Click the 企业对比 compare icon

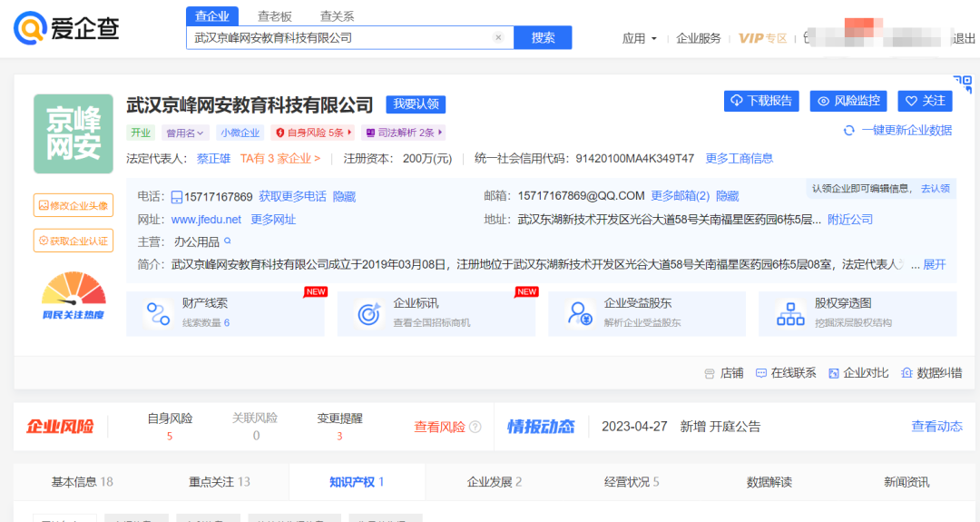click(x=833, y=373)
